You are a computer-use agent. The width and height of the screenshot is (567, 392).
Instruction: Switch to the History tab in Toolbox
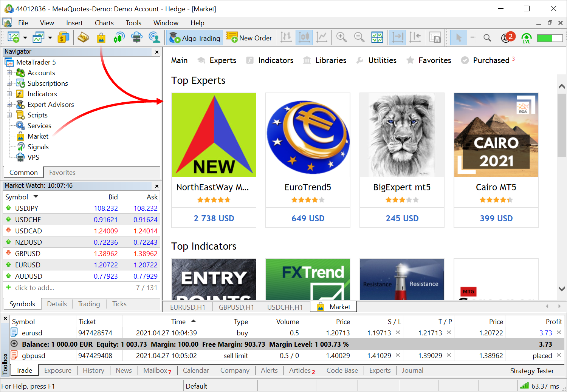(x=93, y=370)
